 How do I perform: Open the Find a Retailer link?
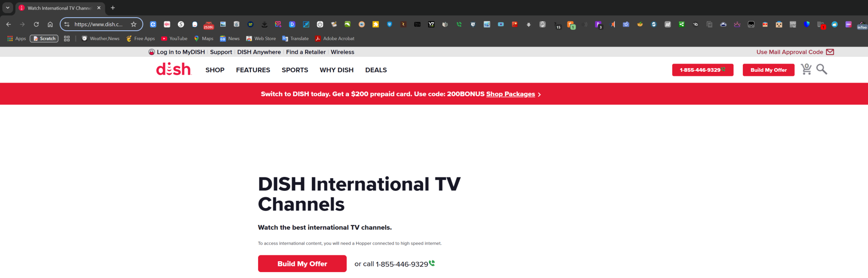[306, 52]
